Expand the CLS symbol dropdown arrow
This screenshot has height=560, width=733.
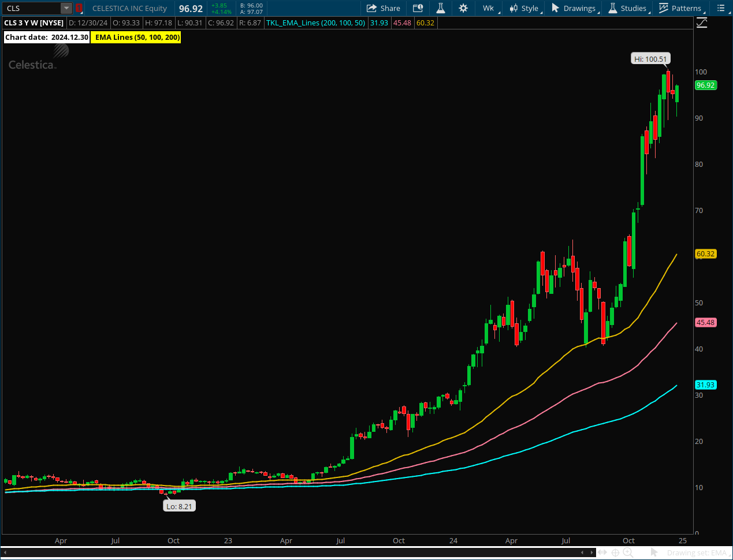point(66,8)
